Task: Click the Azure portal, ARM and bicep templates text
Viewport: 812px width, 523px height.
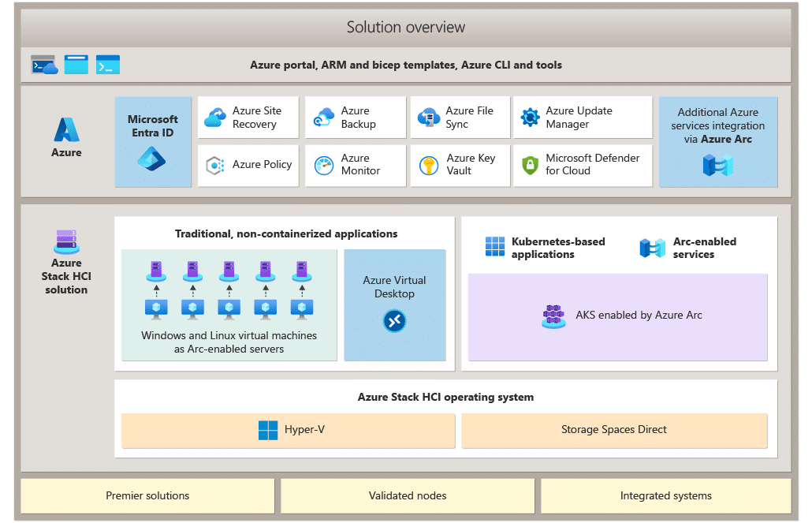Action: click(x=406, y=65)
